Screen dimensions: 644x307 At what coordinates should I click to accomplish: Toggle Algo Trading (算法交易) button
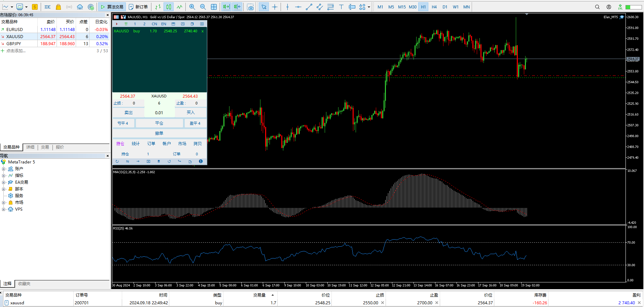click(112, 7)
